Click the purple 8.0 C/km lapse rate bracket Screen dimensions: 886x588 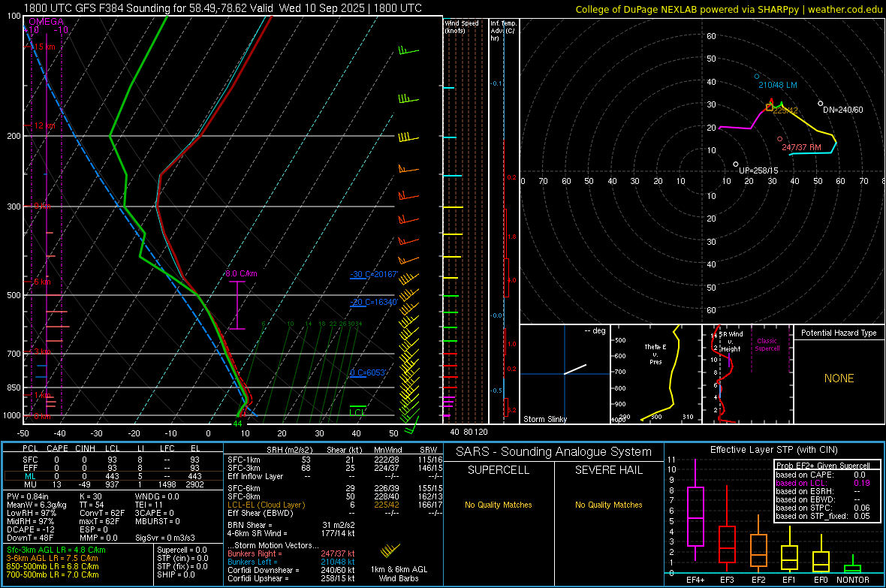[237, 305]
